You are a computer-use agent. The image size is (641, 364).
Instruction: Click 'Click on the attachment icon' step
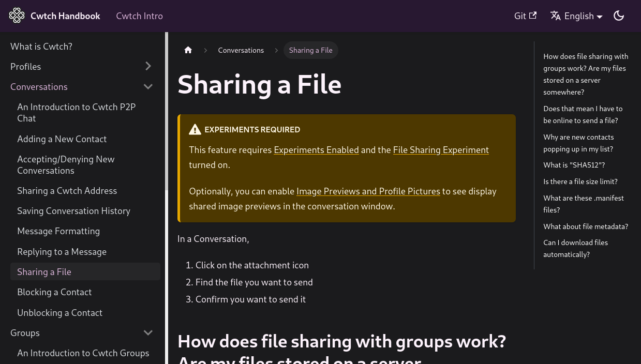(x=252, y=265)
